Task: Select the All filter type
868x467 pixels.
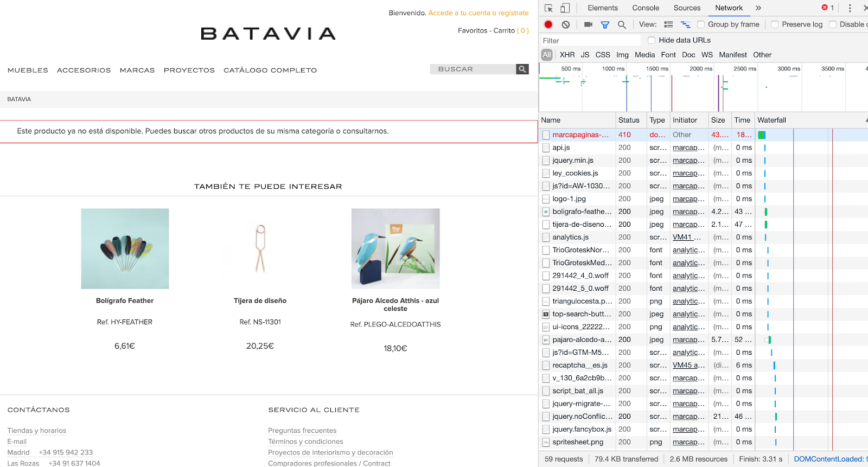Action: [547, 55]
